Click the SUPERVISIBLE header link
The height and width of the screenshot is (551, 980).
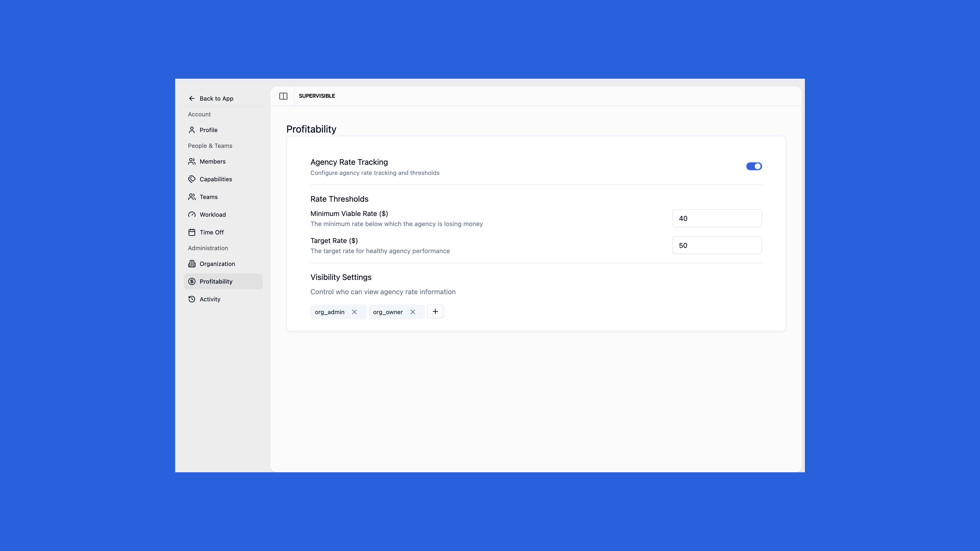click(x=317, y=96)
